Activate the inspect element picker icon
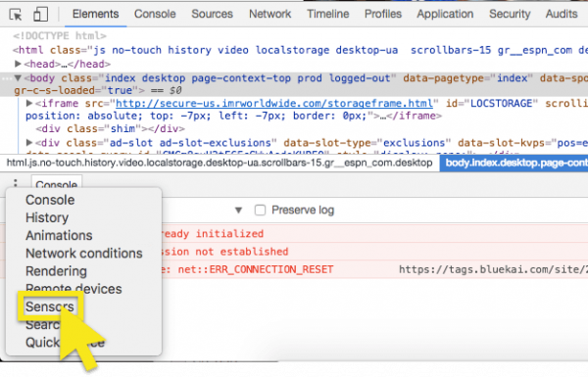The width and height of the screenshot is (588, 377). (16, 15)
